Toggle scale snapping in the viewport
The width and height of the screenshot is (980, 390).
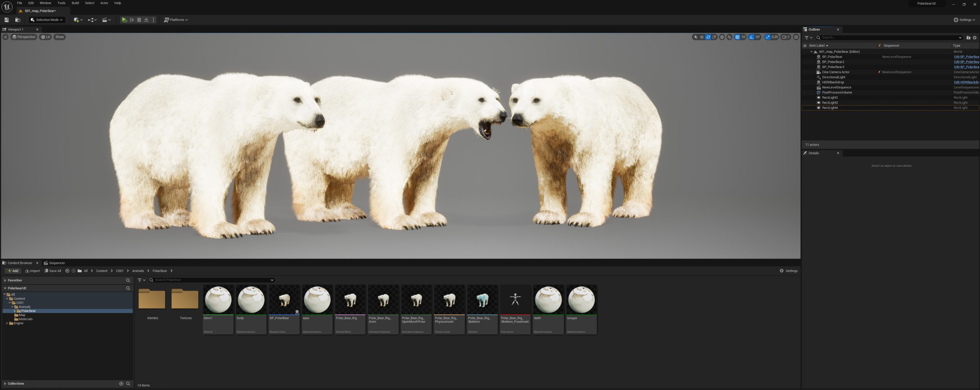click(x=768, y=37)
